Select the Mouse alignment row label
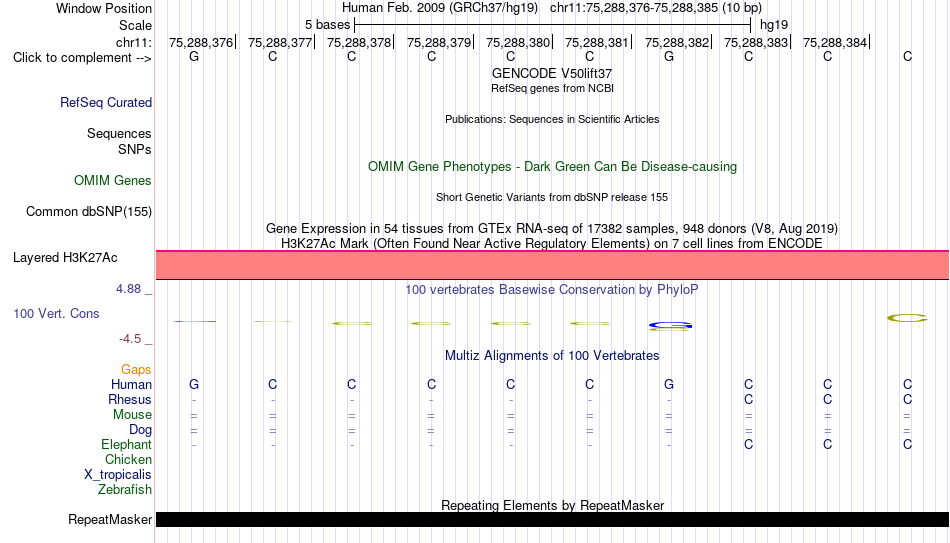950x543 pixels. [133, 415]
